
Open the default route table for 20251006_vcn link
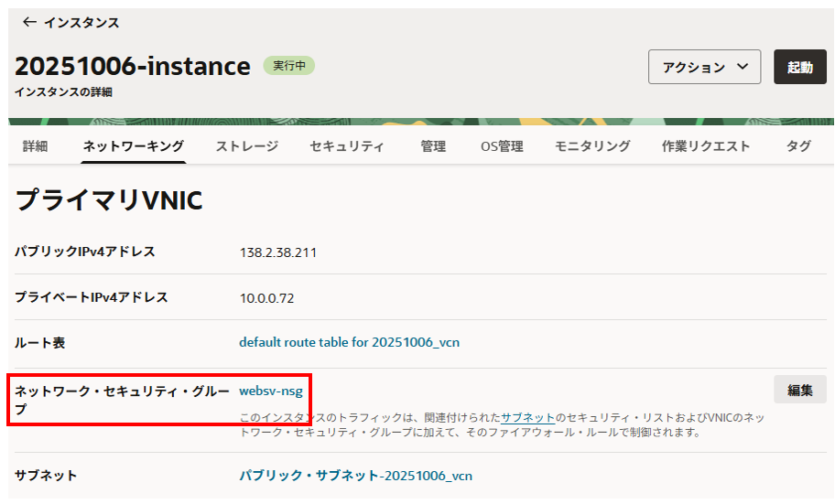[x=349, y=342]
